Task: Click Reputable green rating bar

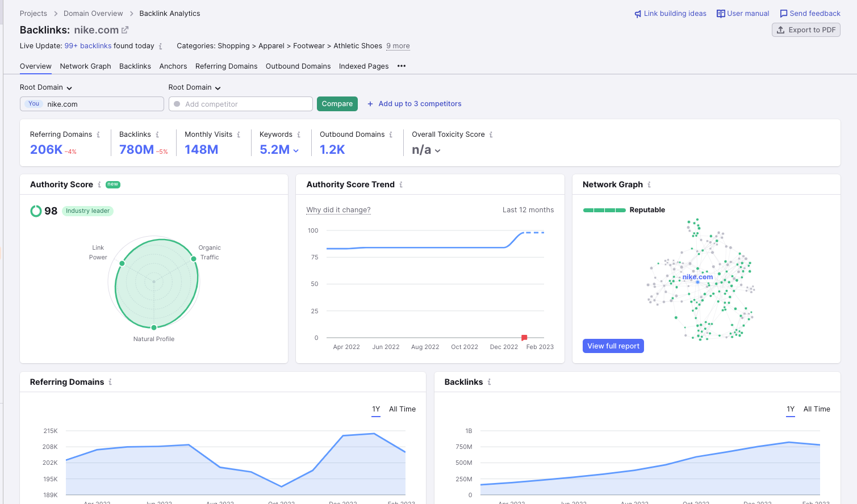Action: tap(604, 210)
